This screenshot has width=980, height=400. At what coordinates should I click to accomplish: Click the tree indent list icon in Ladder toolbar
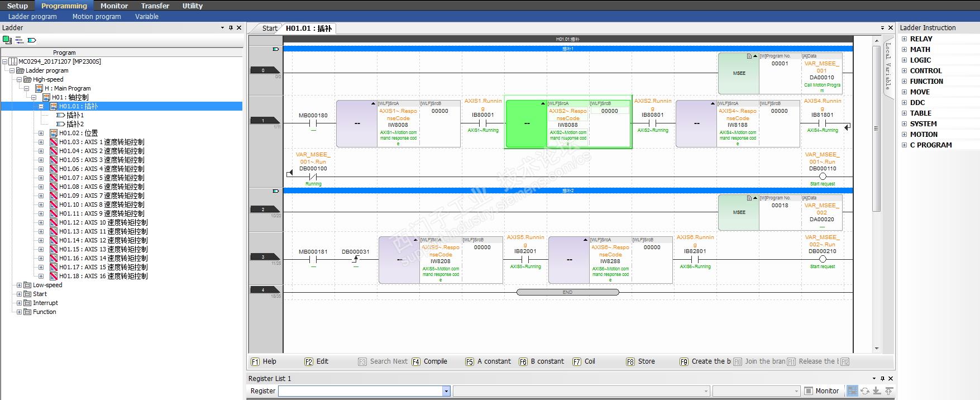tap(20, 40)
